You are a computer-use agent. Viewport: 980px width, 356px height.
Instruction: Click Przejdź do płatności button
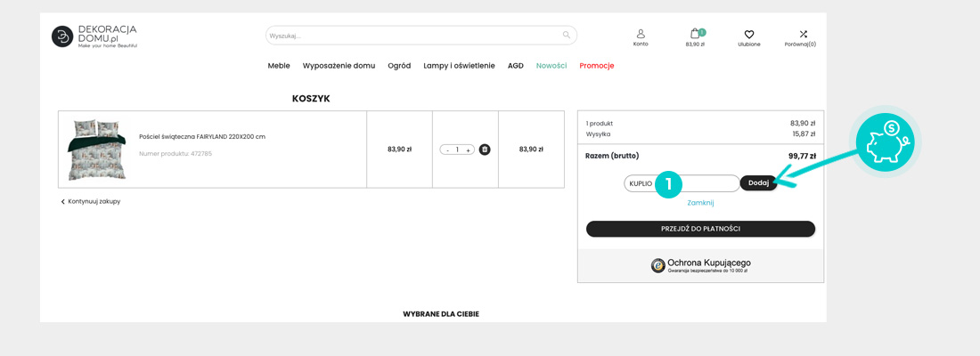(700, 229)
